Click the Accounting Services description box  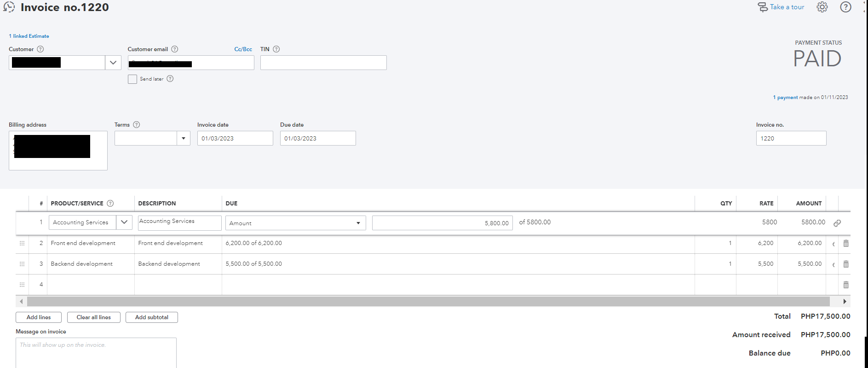180,223
